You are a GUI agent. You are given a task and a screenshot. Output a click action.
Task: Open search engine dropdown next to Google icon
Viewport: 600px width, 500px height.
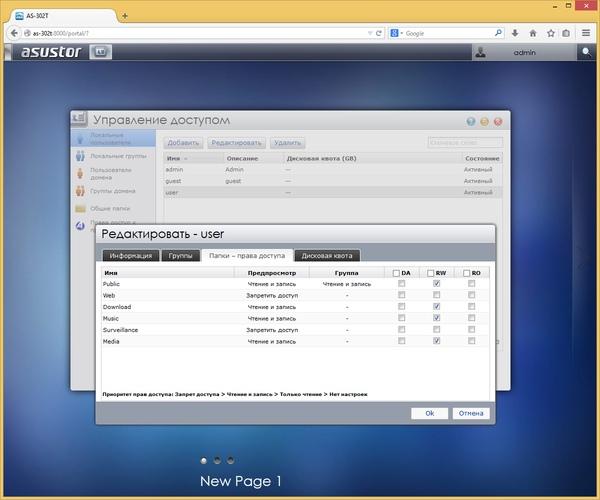(x=402, y=33)
